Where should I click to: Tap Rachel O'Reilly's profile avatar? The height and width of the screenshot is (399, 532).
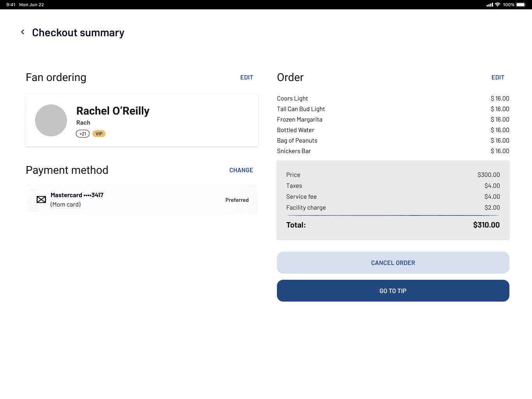[x=51, y=120]
